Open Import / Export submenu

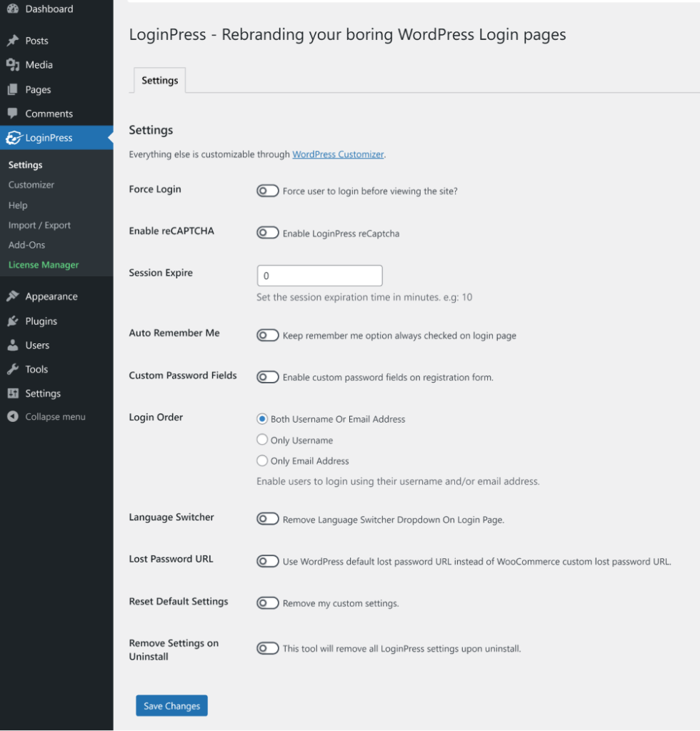[x=39, y=225]
